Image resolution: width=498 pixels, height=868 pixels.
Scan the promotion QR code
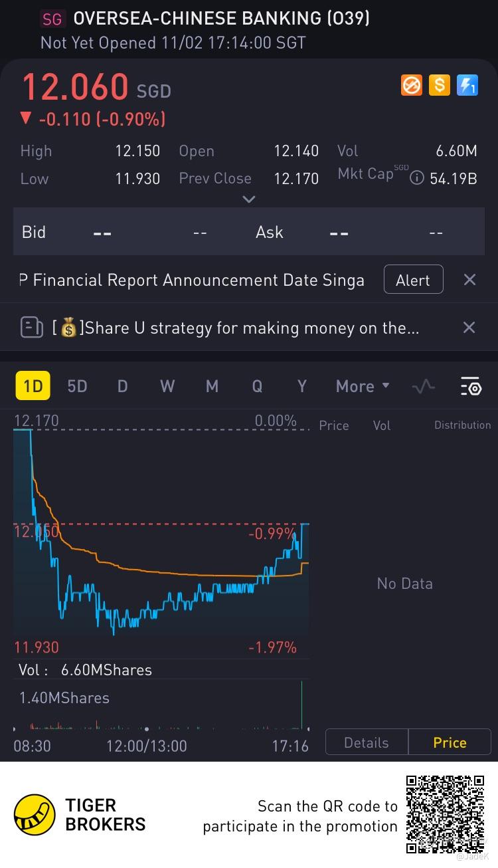tap(445, 814)
